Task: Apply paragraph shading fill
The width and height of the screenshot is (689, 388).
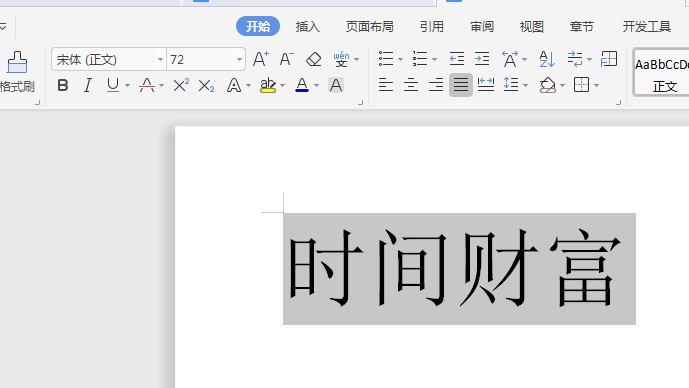Action: [548, 85]
